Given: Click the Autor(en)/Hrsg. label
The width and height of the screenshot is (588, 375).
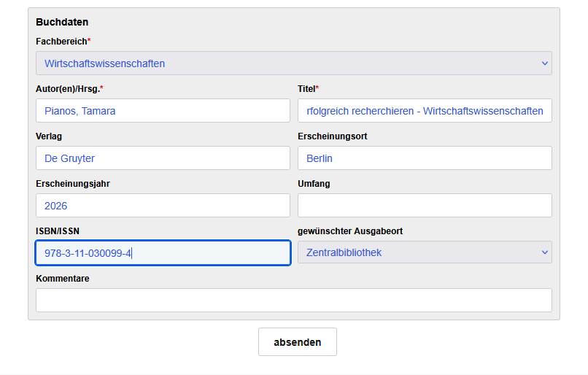Looking at the screenshot, I should click(69, 89).
